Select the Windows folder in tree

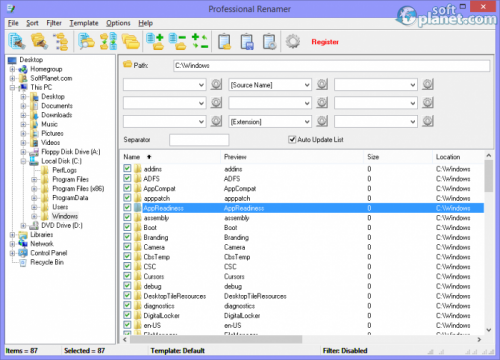(x=65, y=216)
